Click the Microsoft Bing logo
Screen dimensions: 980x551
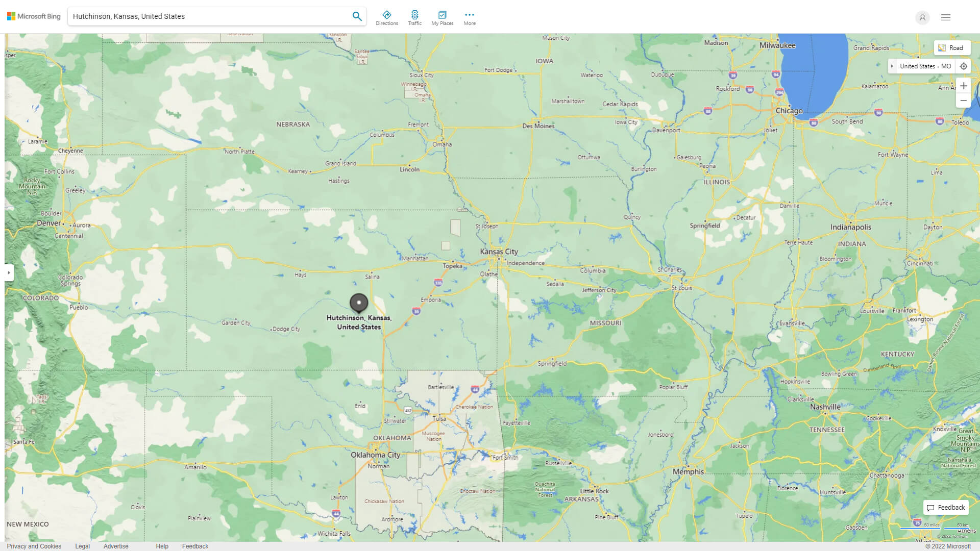pos(34,16)
